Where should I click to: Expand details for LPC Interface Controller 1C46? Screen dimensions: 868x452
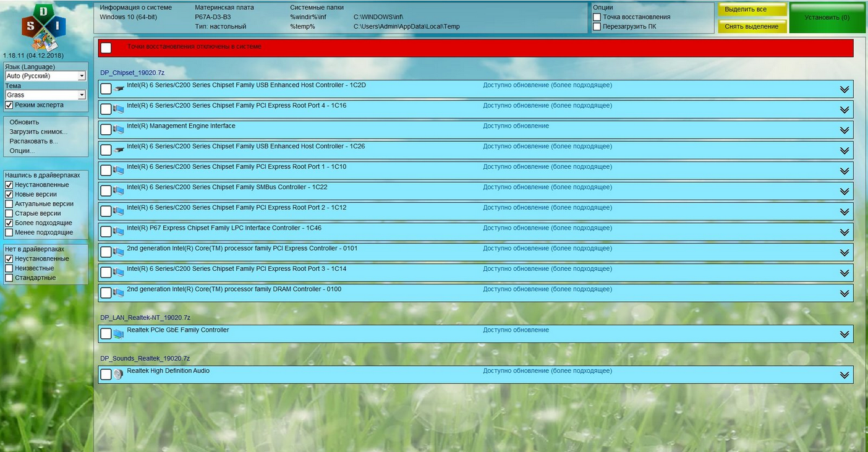coord(845,232)
